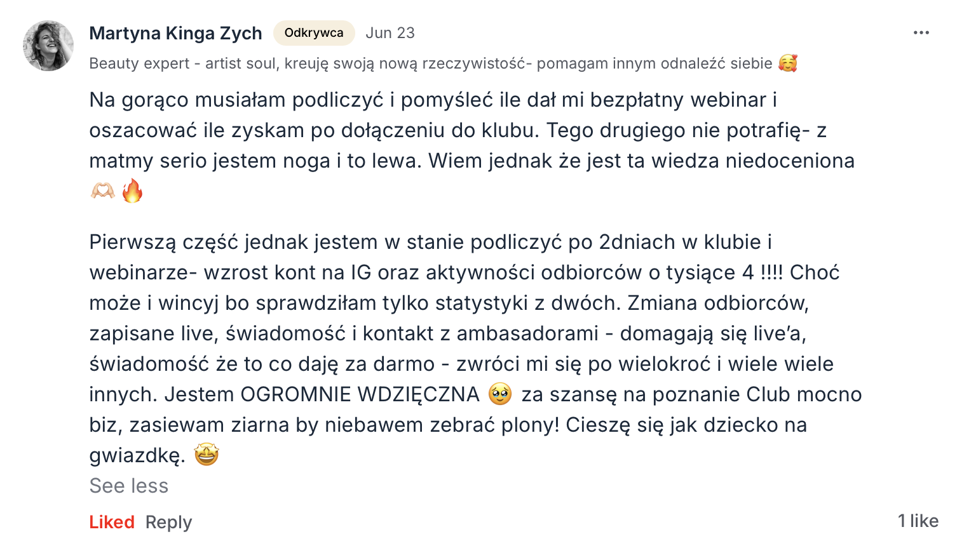The width and height of the screenshot is (957, 560).
Task: Click the smiling hearts emoji in the bio
Action: tap(788, 63)
